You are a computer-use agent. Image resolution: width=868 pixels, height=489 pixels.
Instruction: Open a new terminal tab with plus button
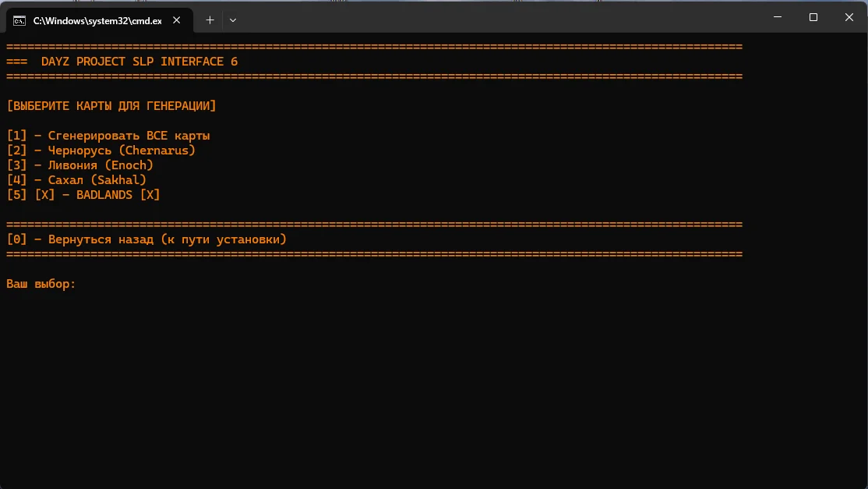tap(210, 20)
